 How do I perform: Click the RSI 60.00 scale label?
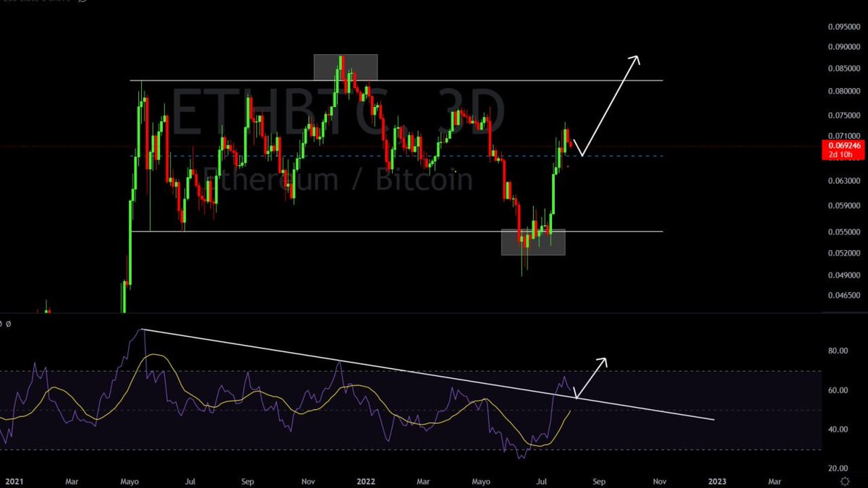[x=838, y=390]
